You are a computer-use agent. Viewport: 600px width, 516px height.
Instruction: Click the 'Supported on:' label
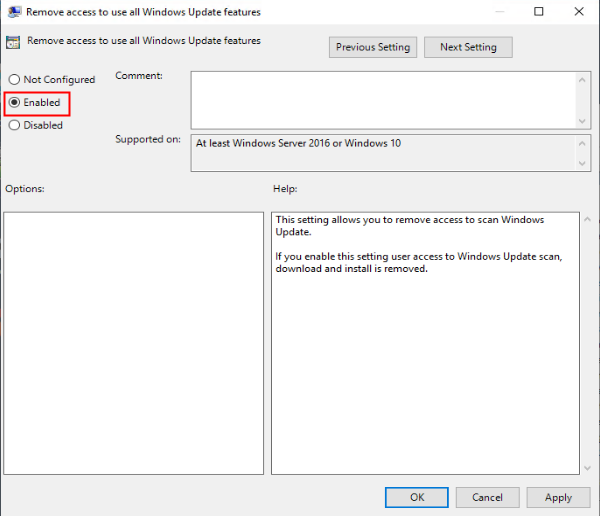pyautogui.click(x=148, y=139)
